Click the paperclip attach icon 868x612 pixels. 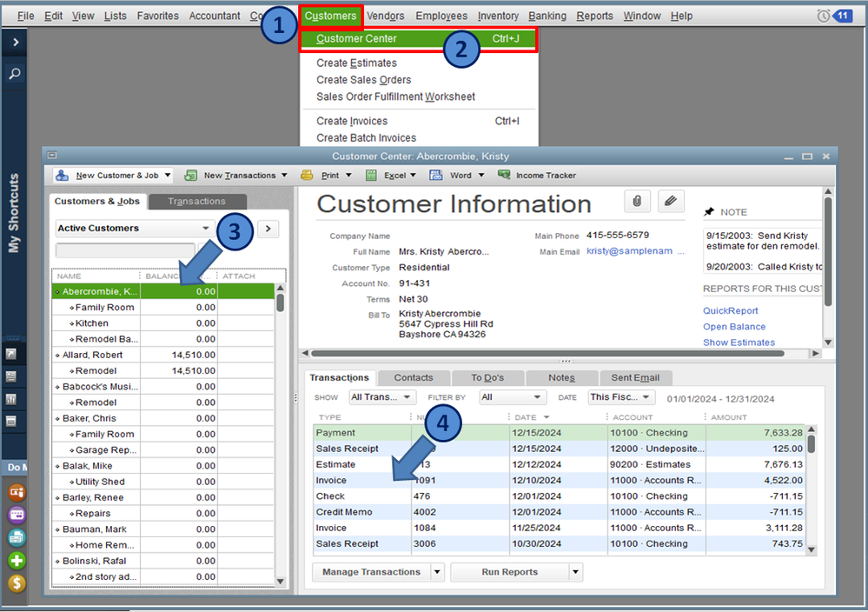click(637, 202)
